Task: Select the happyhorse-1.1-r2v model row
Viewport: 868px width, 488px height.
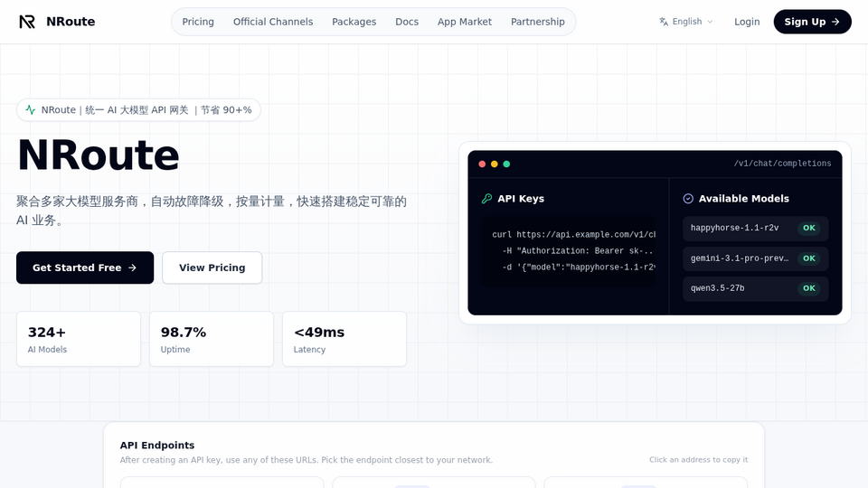Action: pyautogui.click(x=756, y=228)
